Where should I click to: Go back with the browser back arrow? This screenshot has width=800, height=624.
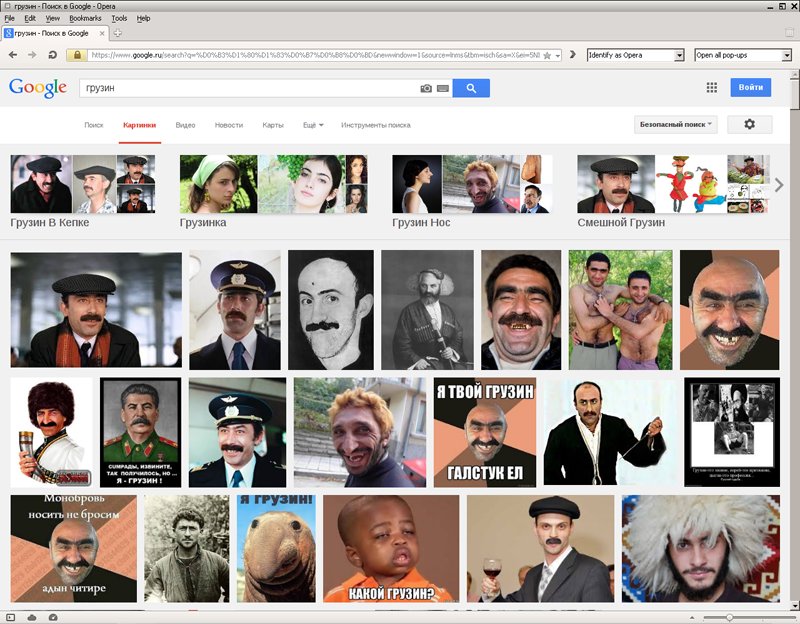pos(13,55)
